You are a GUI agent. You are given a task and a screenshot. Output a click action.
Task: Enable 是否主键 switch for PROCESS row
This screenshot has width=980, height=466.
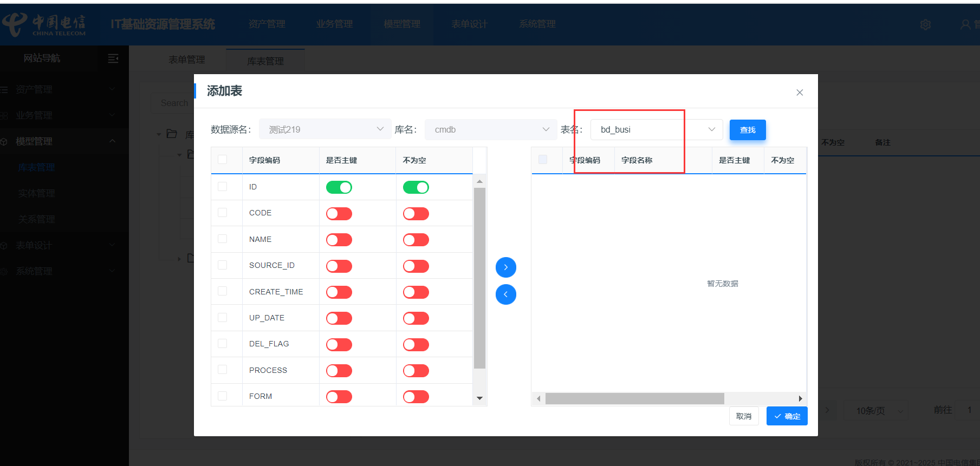[339, 371]
